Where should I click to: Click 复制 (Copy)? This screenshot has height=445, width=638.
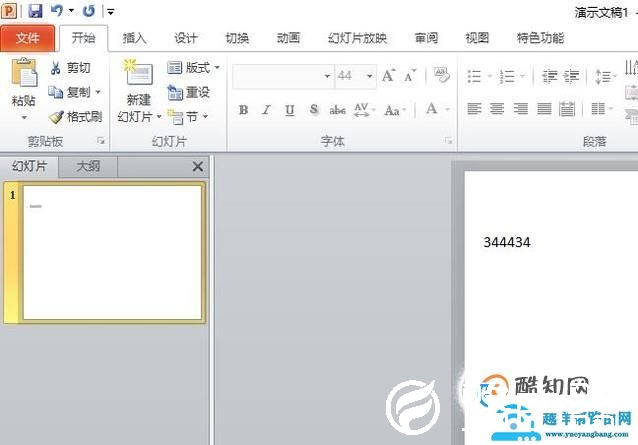coord(70,92)
